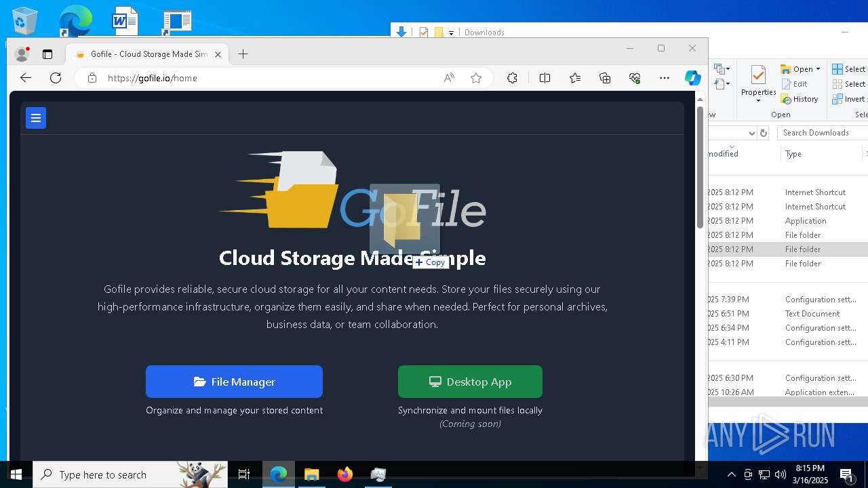Screen dimensions: 868x488
Task: Open Task View on taskbar
Action: pos(244,474)
